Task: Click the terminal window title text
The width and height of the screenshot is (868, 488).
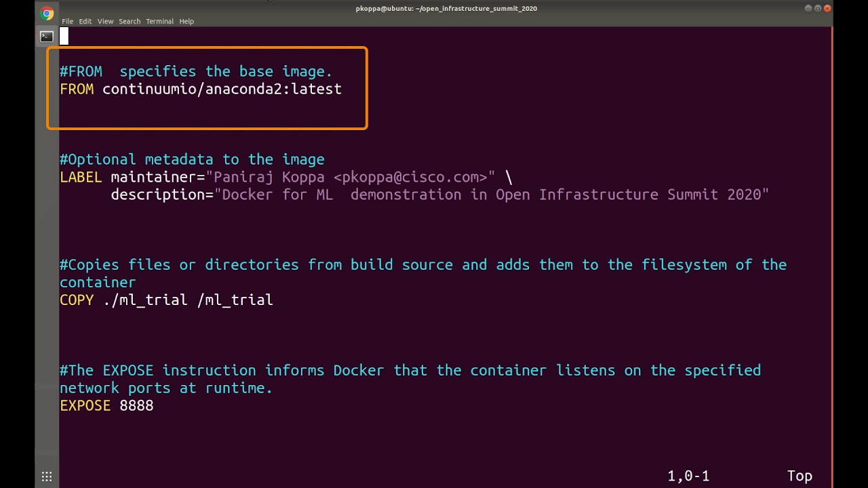Action: coord(446,8)
